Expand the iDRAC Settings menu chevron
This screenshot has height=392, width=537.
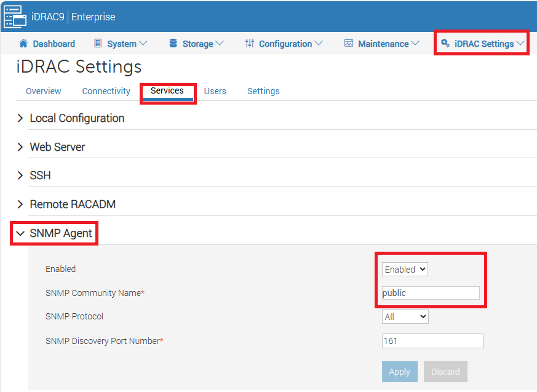[x=520, y=43]
